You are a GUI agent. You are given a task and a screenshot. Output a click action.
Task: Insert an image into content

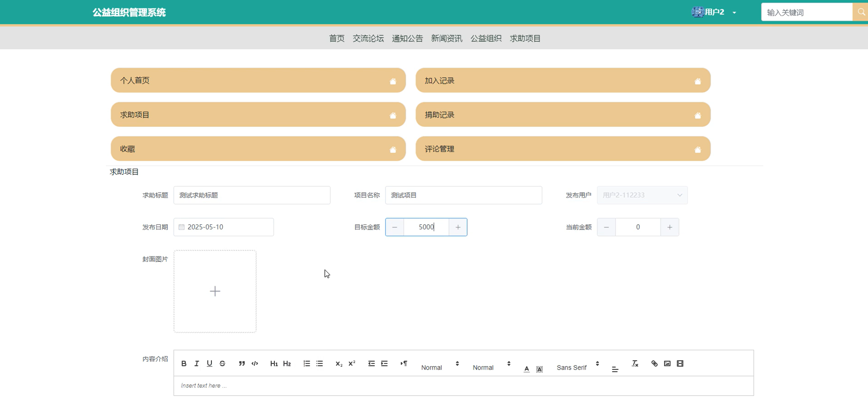tap(667, 363)
